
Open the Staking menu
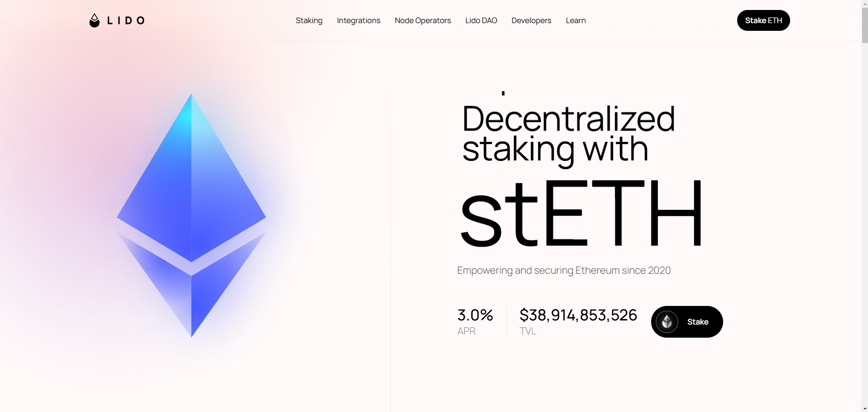click(309, 20)
